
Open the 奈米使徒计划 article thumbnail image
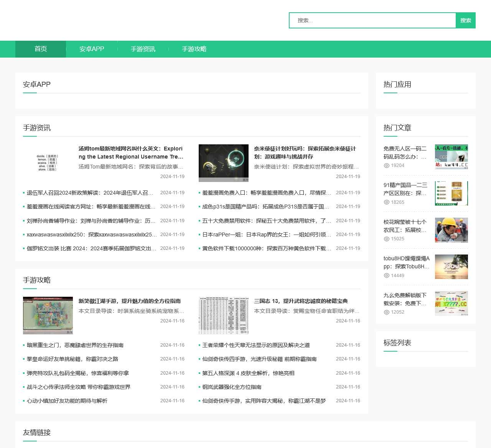tap(224, 163)
